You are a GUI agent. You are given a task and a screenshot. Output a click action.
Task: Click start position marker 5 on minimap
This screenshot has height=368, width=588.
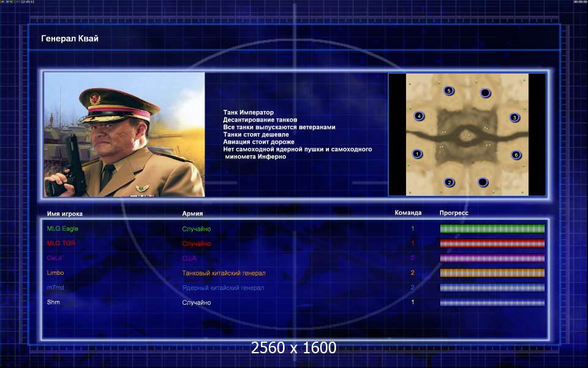click(448, 91)
